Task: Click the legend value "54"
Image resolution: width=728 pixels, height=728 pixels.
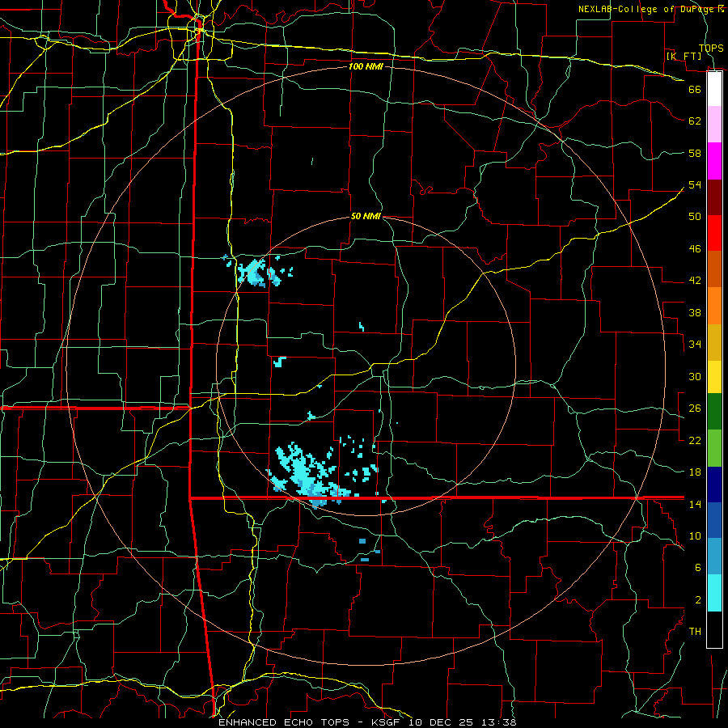Action: [695, 184]
